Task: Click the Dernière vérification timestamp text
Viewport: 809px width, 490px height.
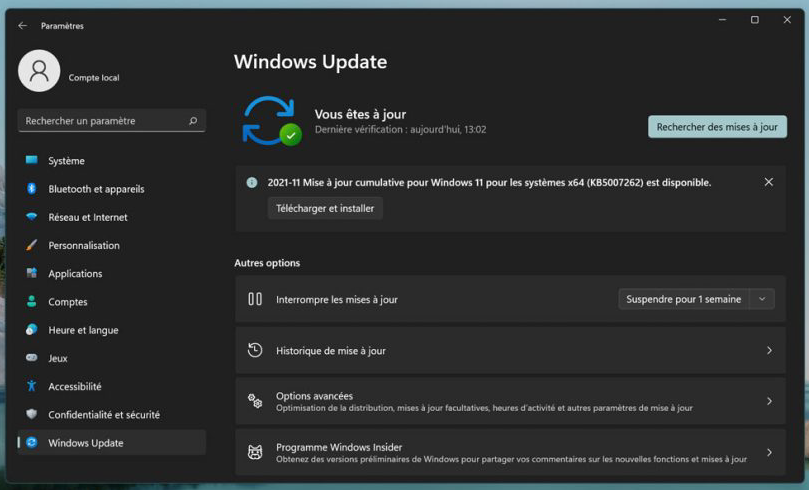Action: point(400,129)
